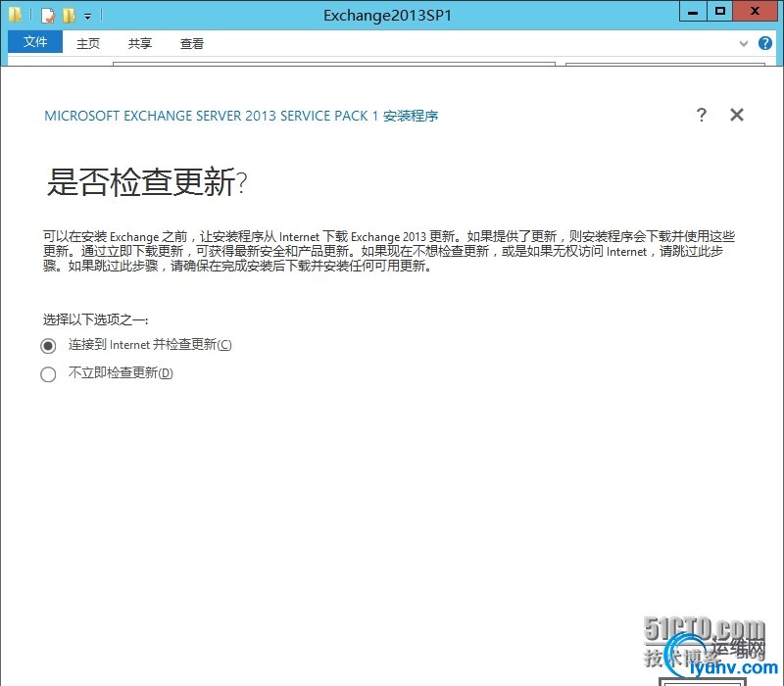Screen dimensions: 784x686
Task: Minimize the Exchange2013SP1 Explorer window
Action: pyautogui.click(x=693, y=11)
